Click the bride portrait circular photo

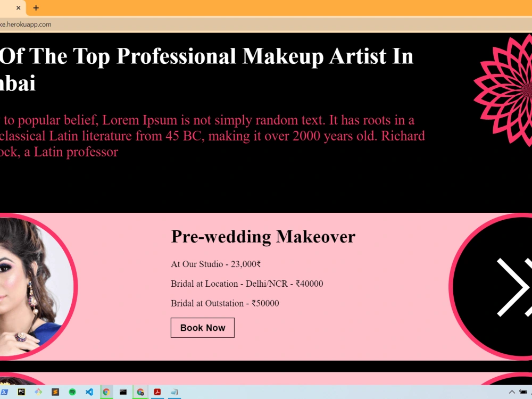38,287
